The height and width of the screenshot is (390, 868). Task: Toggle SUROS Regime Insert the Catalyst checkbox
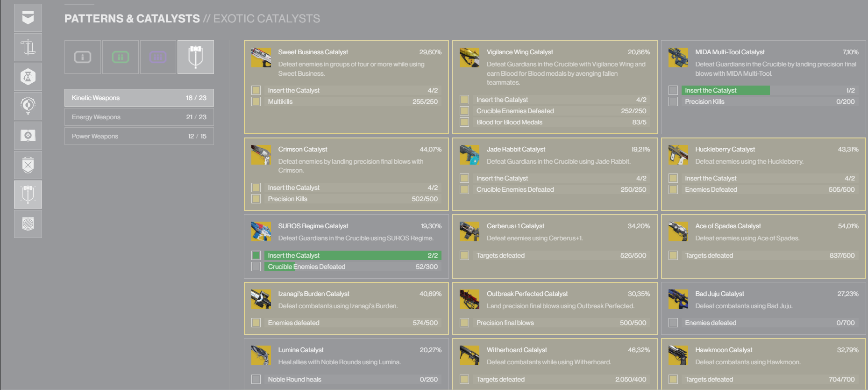pyautogui.click(x=256, y=255)
